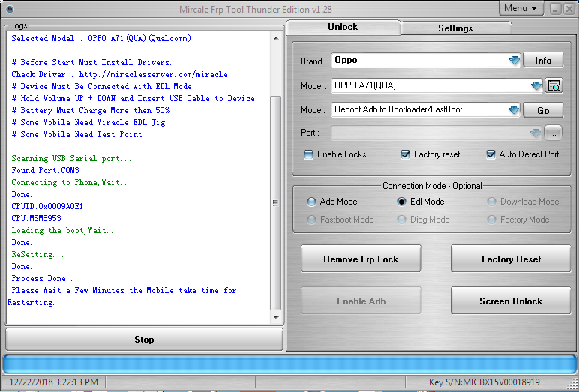Click 'Scanning USB Serial port...' log line
The width and height of the screenshot is (579, 392).
click(x=72, y=158)
